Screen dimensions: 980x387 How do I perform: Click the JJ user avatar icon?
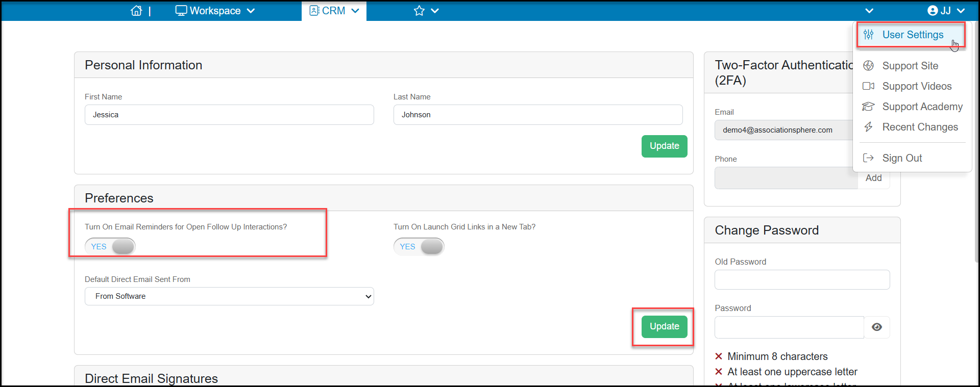tap(933, 11)
